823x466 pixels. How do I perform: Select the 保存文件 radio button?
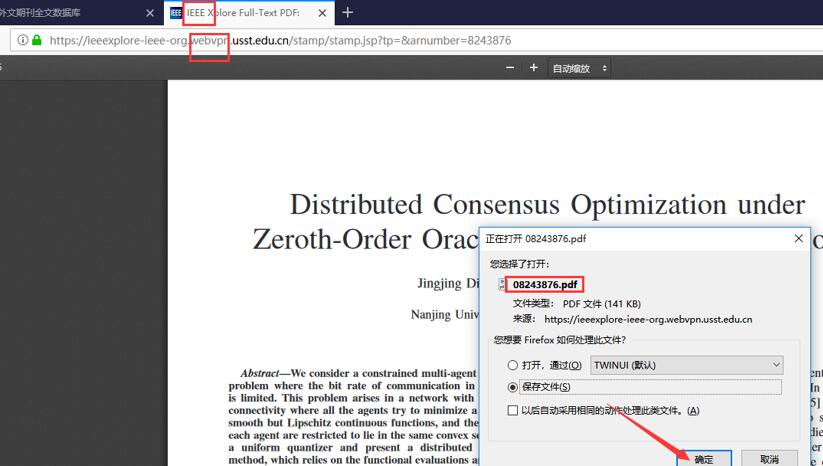point(513,387)
